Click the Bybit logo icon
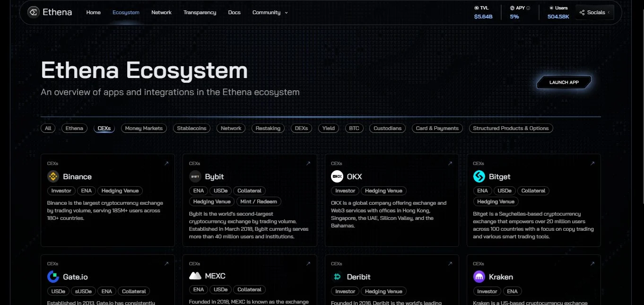The image size is (644, 305). (195, 176)
